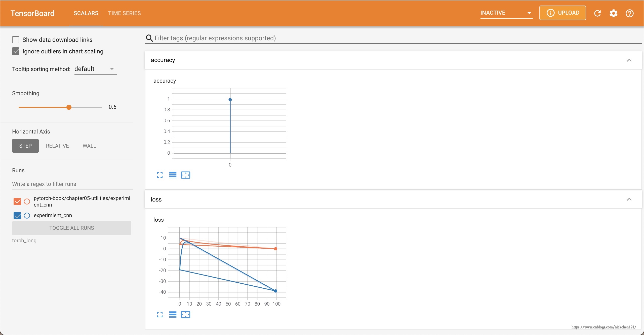
Task: Click the smoothing slider track's grey section
Action: tap(87, 107)
